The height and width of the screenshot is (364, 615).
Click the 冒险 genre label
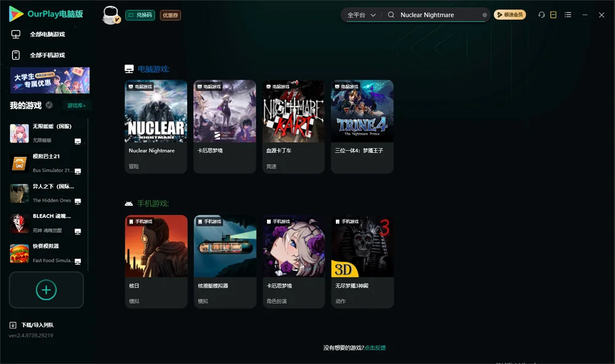133,166
